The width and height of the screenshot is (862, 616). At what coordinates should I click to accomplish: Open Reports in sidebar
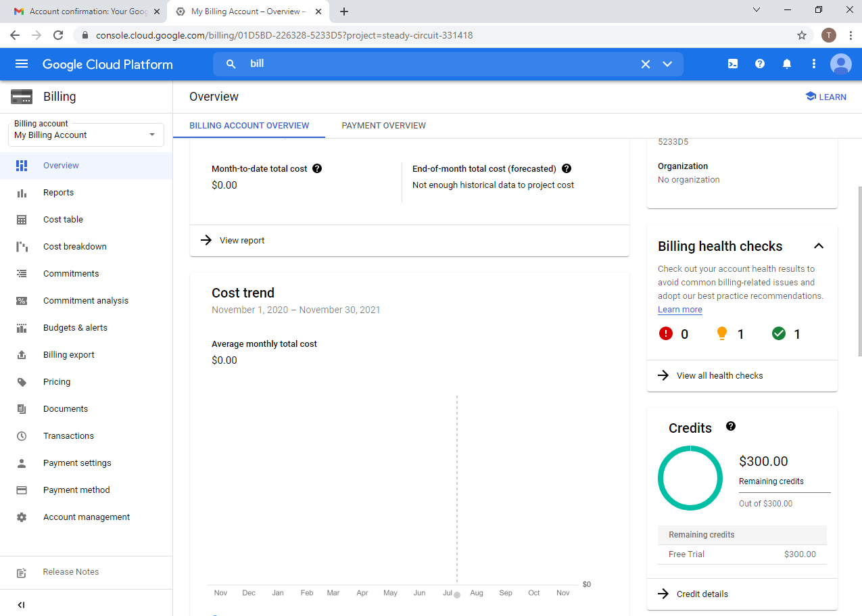coord(87,193)
